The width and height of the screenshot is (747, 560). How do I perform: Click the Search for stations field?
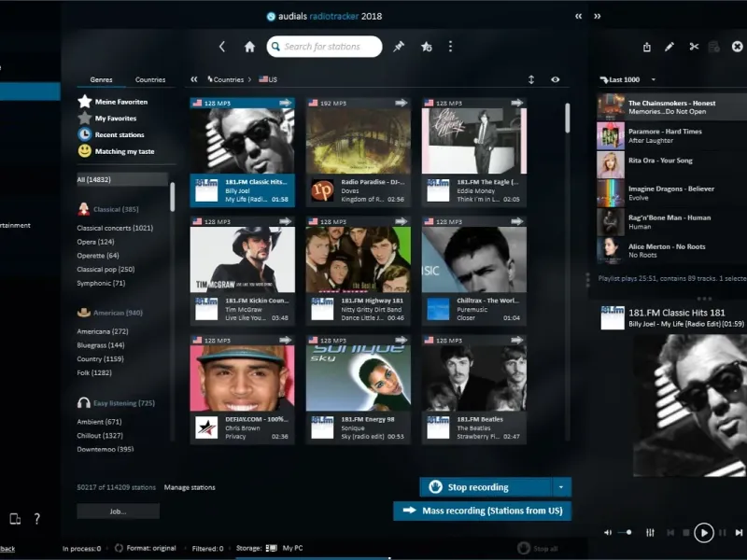[324, 47]
